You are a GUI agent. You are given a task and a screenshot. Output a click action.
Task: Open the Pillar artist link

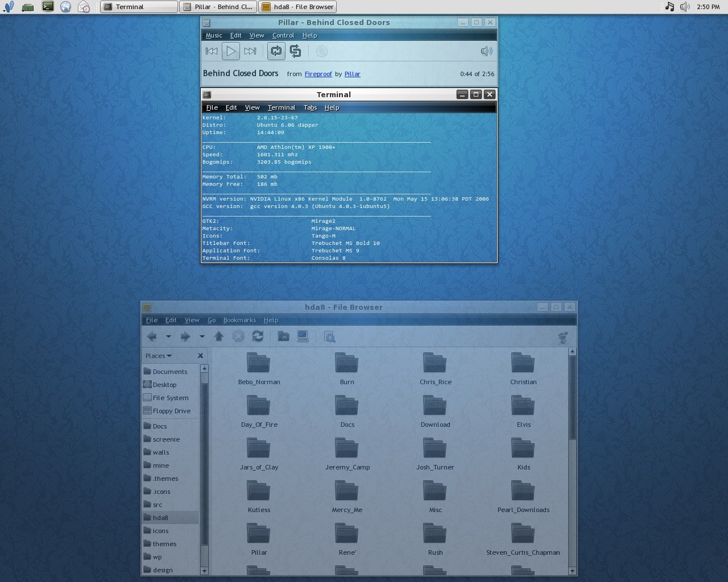352,74
